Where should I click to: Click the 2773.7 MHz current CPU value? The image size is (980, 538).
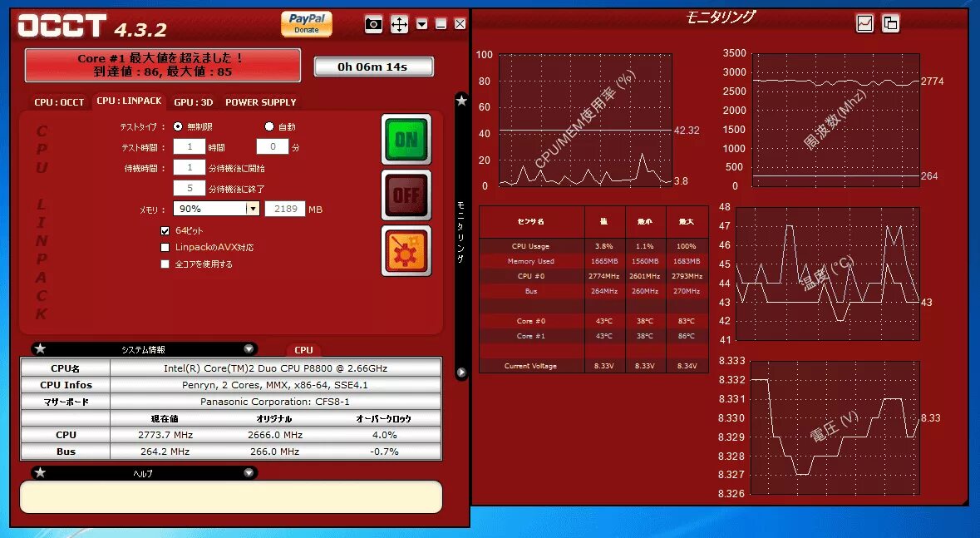coord(165,435)
